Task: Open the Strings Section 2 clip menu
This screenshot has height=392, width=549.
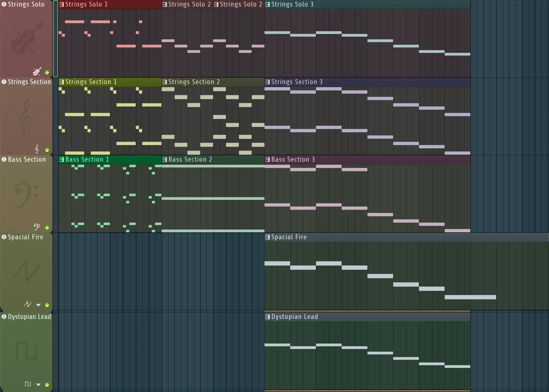Action: pyautogui.click(x=165, y=82)
